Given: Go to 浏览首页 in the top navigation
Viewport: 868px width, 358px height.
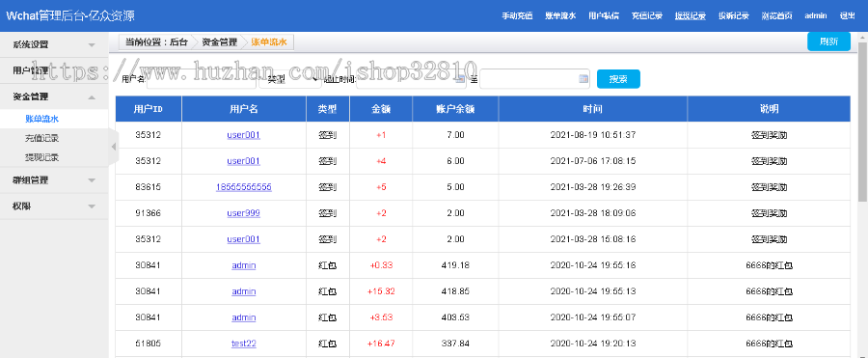Looking at the screenshot, I should point(776,15).
